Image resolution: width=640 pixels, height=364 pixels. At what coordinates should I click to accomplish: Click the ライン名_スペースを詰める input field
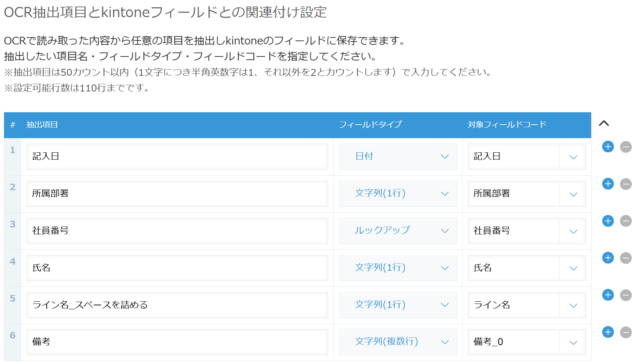coord(177,305)
